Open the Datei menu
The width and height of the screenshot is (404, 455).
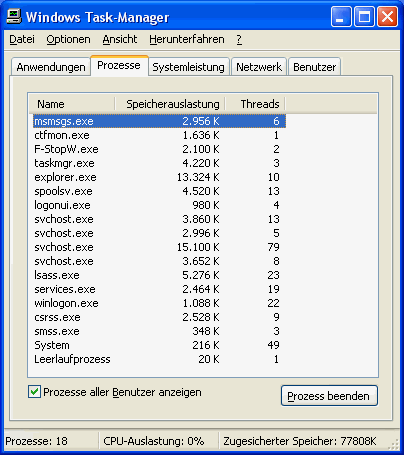click(22, 39)
